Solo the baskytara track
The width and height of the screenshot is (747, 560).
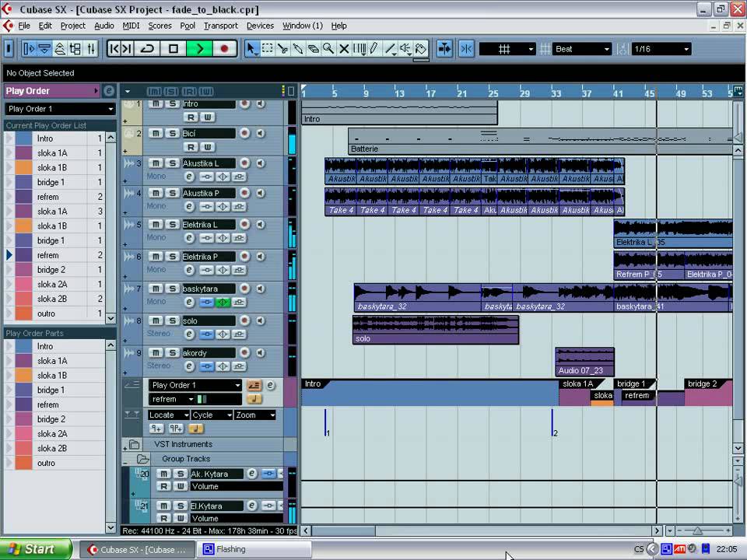[173, 289]
